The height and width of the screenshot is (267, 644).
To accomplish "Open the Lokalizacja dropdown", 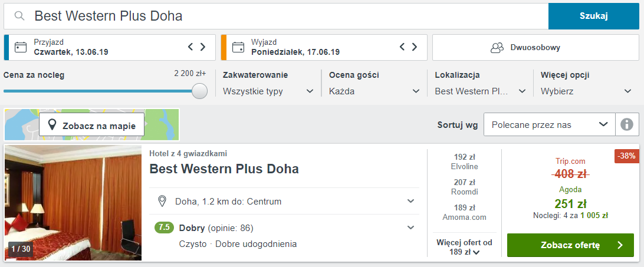I will coord(480,91).
